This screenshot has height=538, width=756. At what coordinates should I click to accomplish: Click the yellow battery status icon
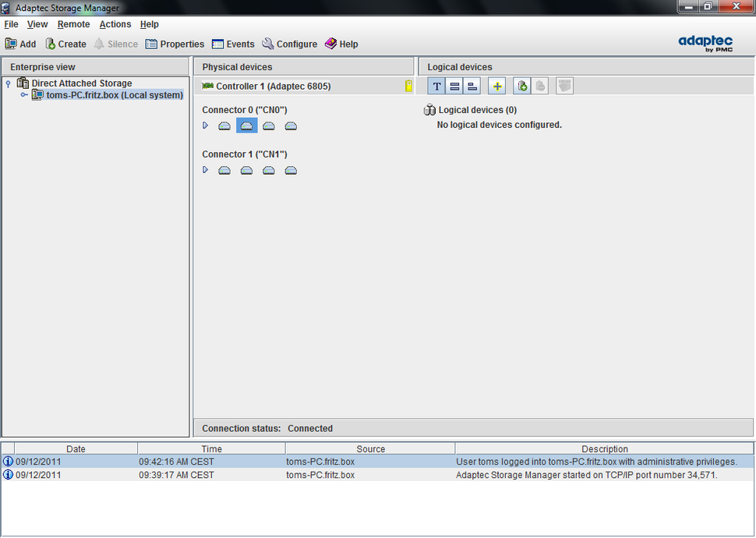[x=408, y=86]
